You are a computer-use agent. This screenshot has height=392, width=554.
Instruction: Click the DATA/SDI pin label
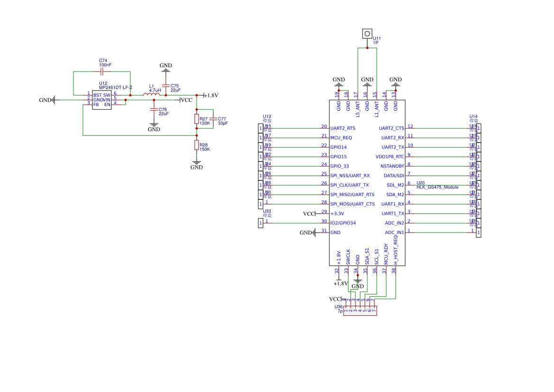tap(394, 176)
